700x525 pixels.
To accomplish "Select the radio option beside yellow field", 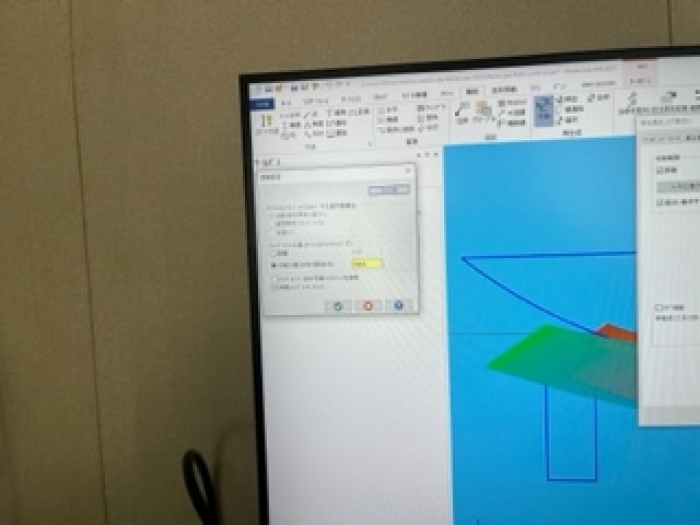I will click(271, 265).
